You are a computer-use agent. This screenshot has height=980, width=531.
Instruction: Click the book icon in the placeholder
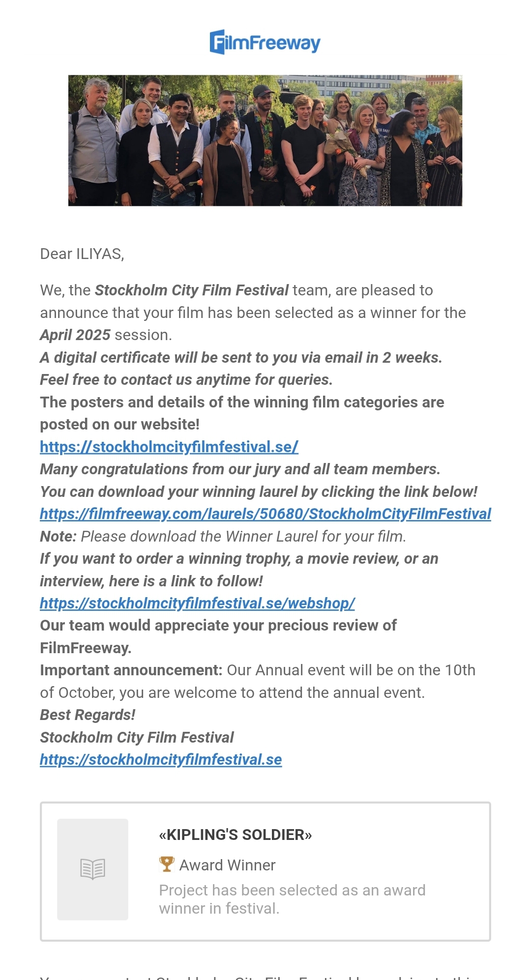point(92,869)
